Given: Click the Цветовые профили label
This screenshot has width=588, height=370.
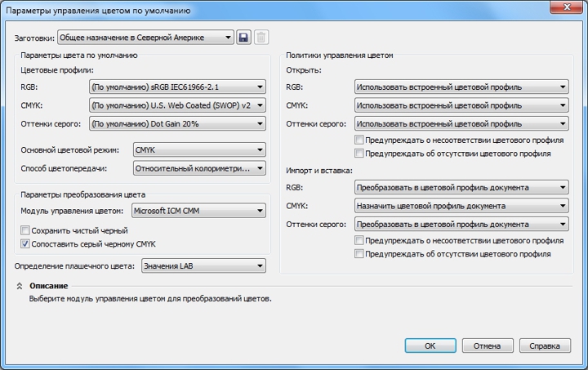Looking at the screenshot, I should pos(57,70).
